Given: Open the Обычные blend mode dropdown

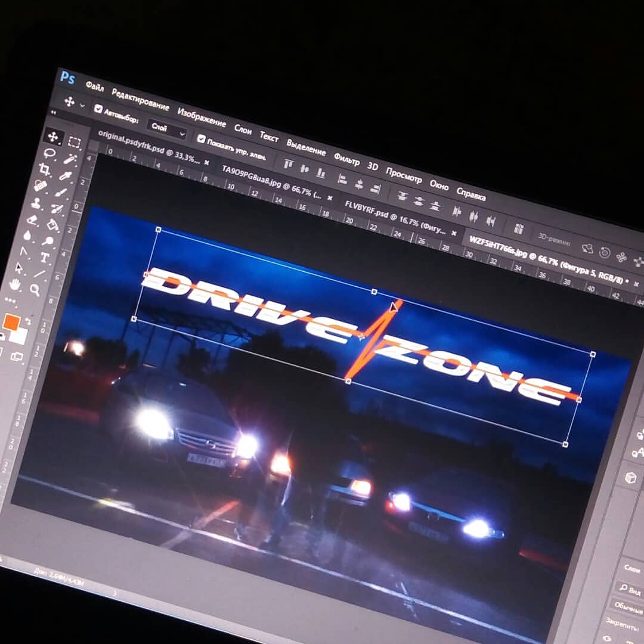Looking at the screenshot, I should point(628,607).
